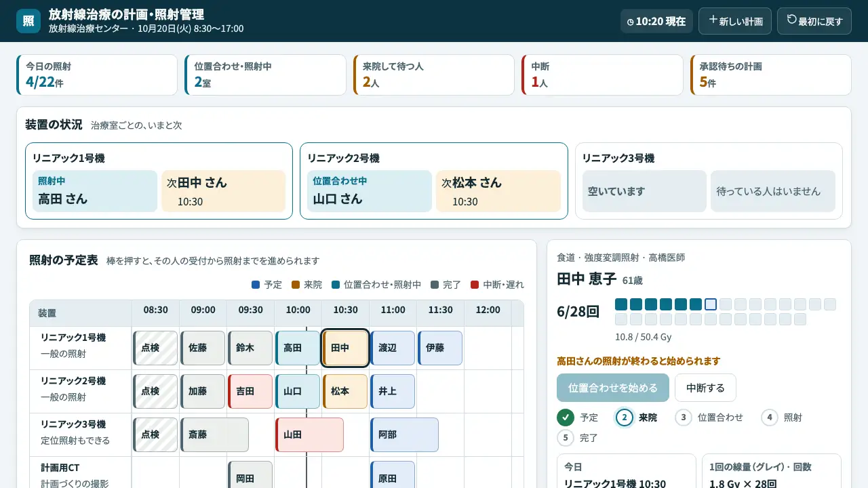Image resolution: width=868 pixels, height=488 pixels.
Task: Select 伊藤 bar in schedule
Action: tap(440, 348)
